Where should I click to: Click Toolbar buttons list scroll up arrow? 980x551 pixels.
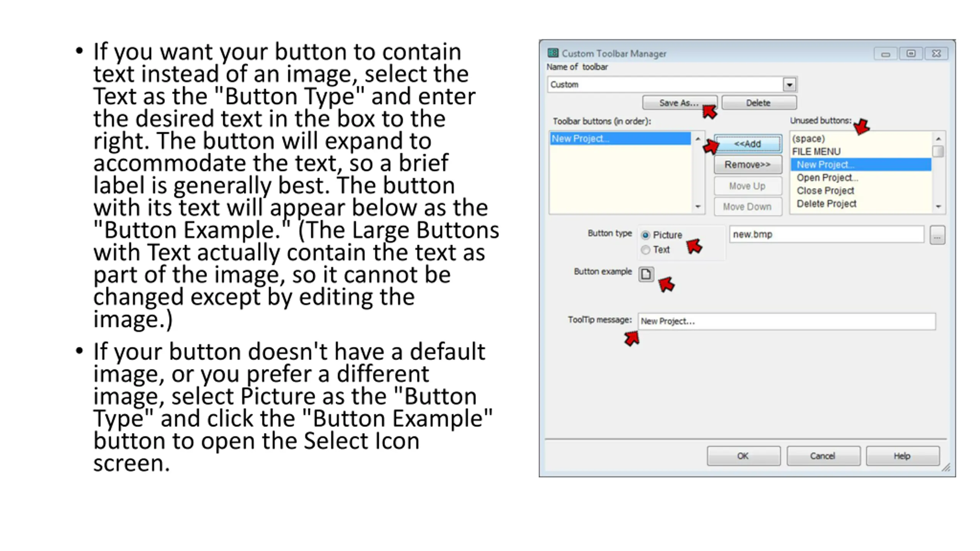[x=697, y=139]
